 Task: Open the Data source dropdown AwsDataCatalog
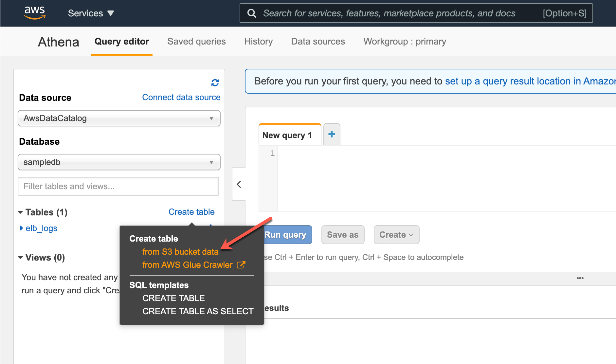click(x=119, y=118)
